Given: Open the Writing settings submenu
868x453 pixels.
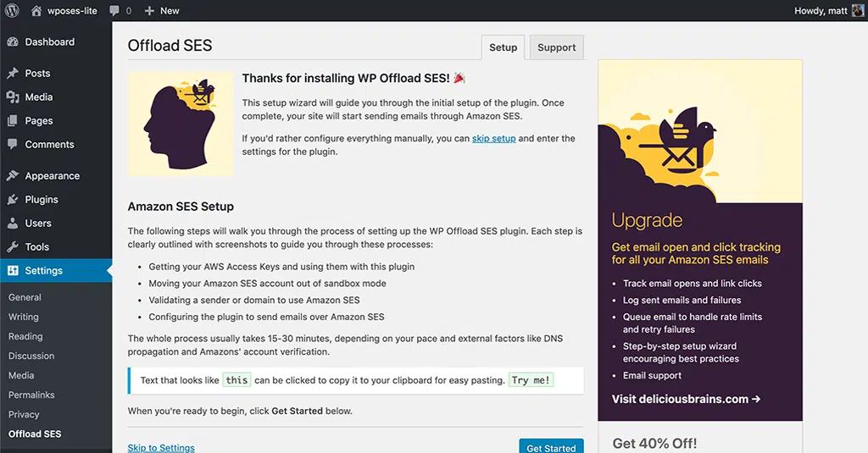Looking at the screenshot, I should coord(23,317).
